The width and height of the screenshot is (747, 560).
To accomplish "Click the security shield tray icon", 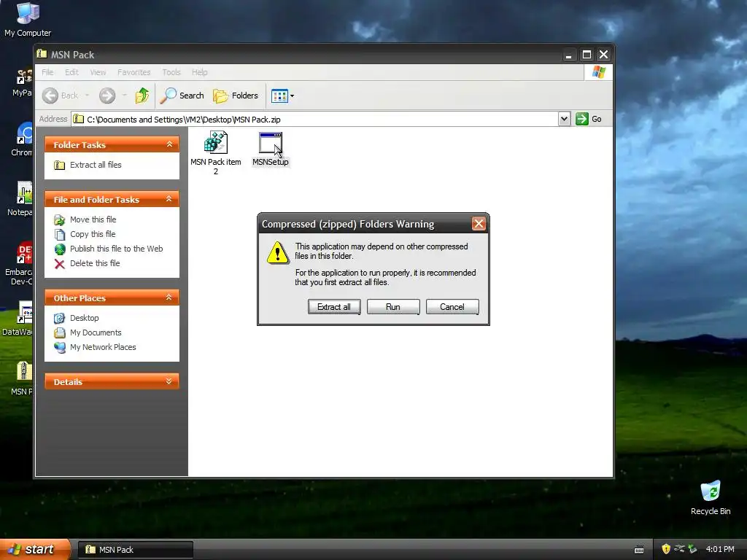I will (666, 549).
